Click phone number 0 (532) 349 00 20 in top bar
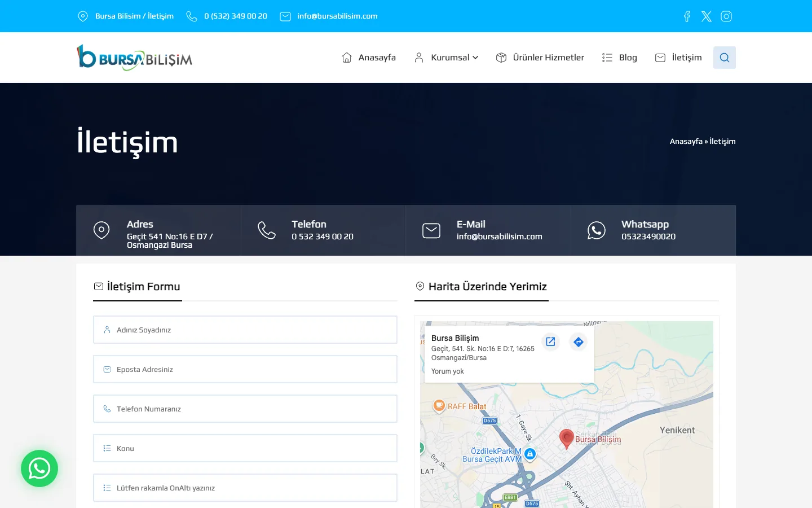 tap(236, 16)
